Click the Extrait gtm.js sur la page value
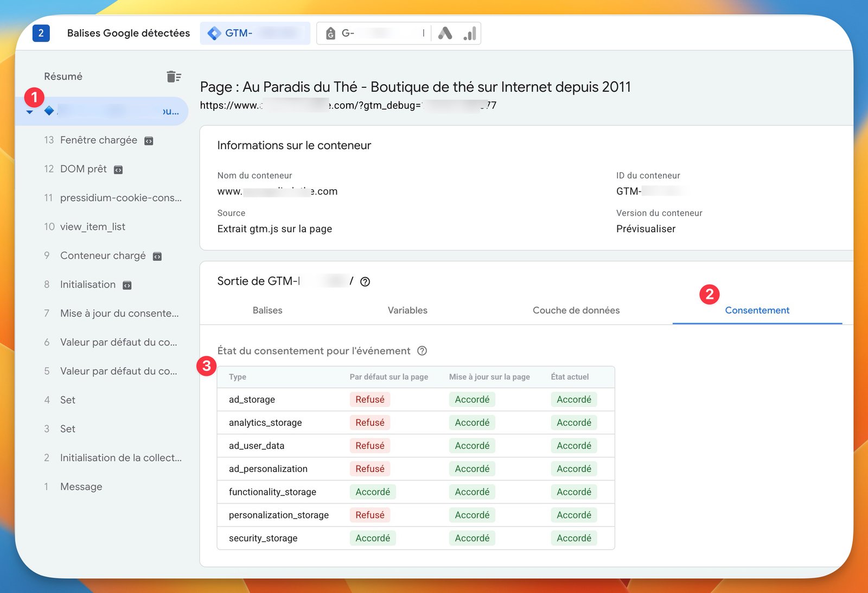 coord(275,229)
